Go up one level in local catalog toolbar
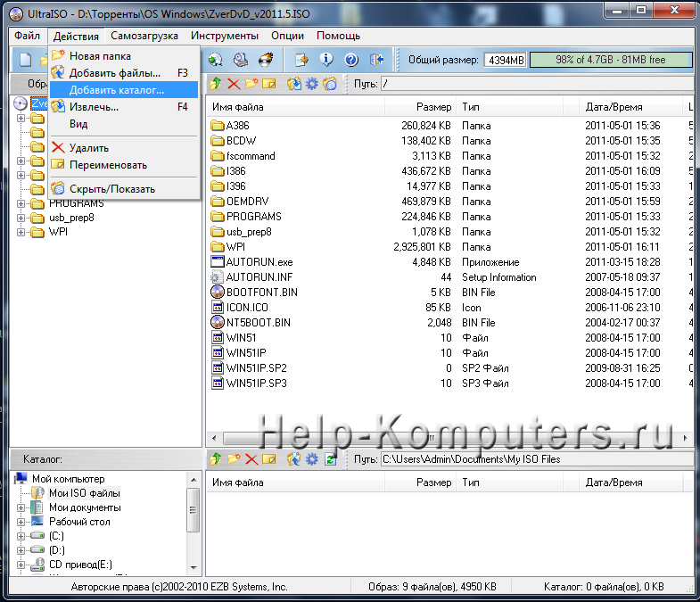This screenshot has width=700, height=602. (216, 459)
